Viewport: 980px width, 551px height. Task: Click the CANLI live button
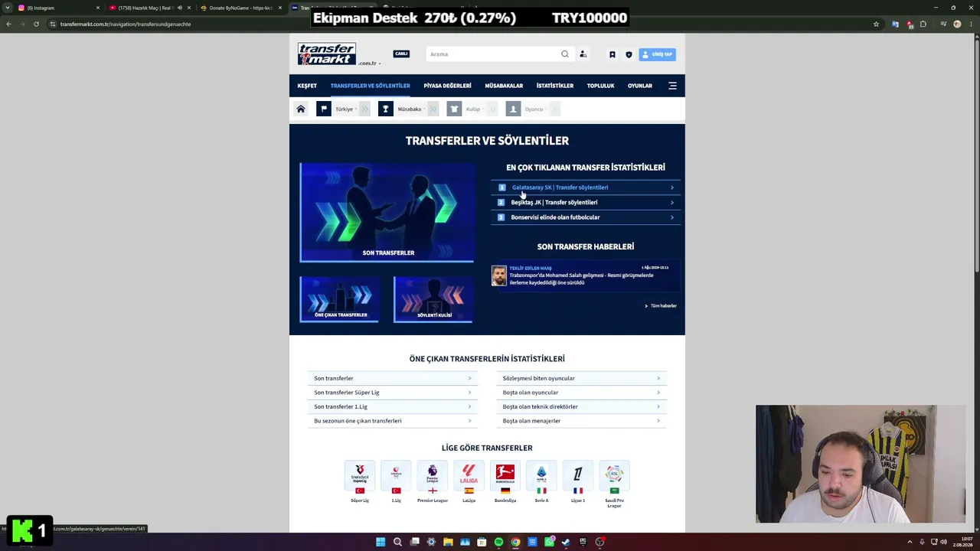(401, 54)
